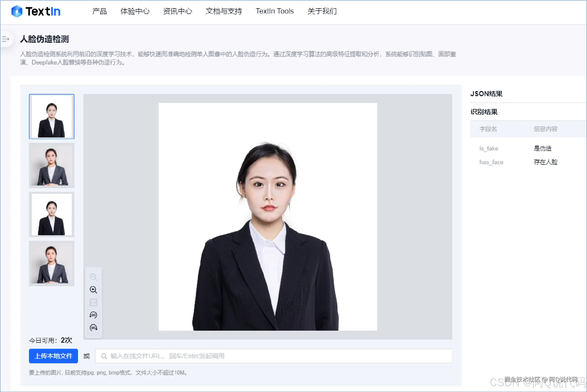Open the 资讯中心 navigation dropdown
587x392 pixels.
177,12
